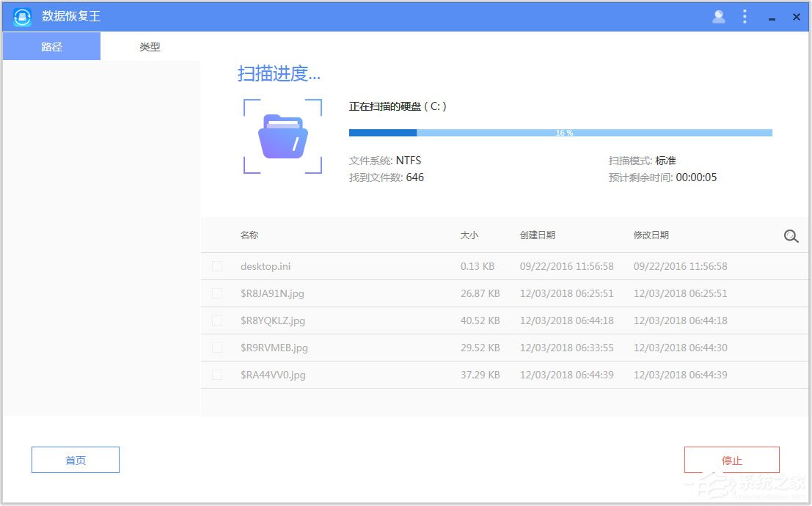Open the user account icon in title bar

click(718, 16)
